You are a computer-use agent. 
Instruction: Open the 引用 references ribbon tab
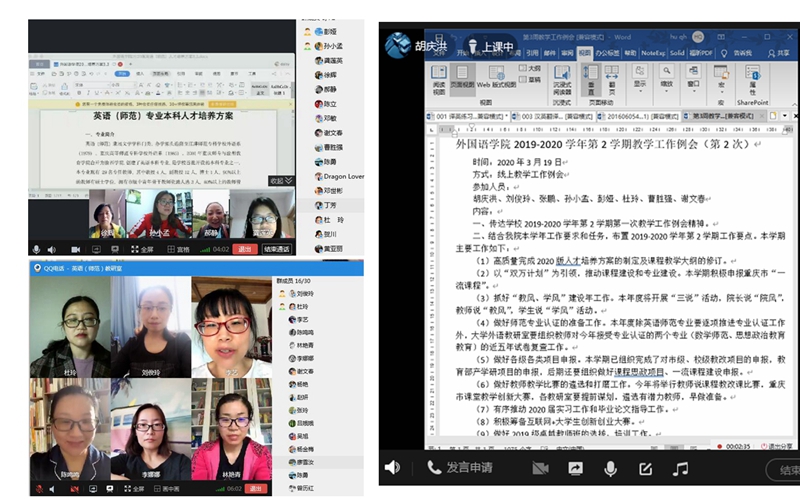[x=534, y=52]
